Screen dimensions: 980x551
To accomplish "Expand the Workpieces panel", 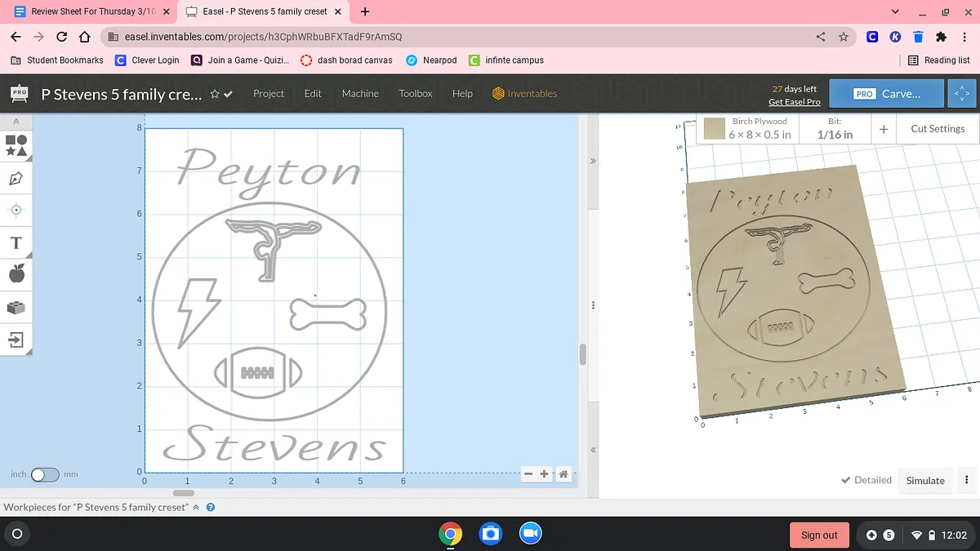I will point(196,507).
